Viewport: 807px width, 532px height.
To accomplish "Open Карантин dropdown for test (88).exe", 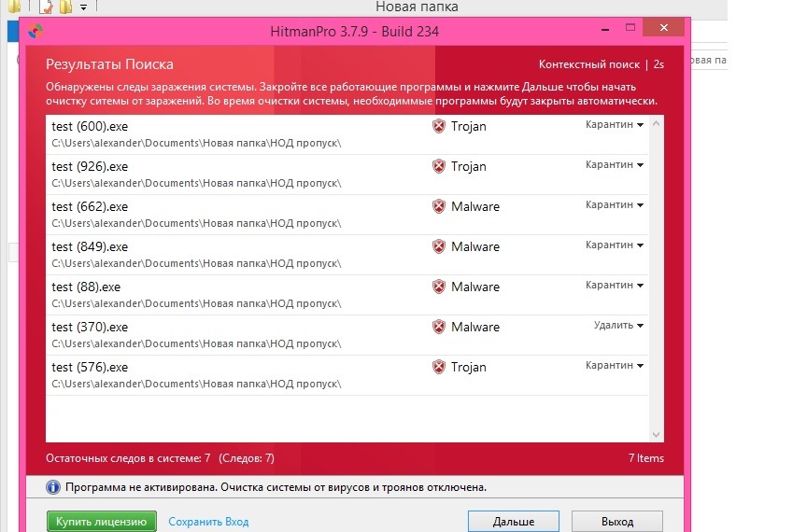I will pos(615,285).
